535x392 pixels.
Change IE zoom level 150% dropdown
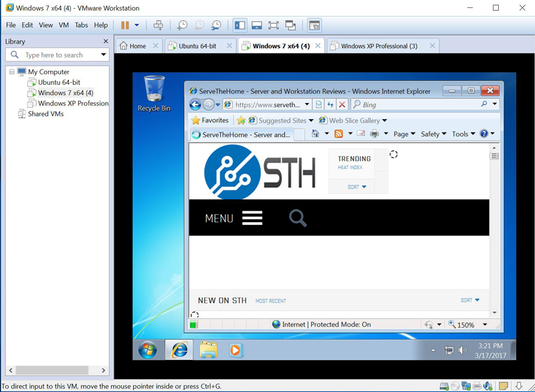pos(485,325)
